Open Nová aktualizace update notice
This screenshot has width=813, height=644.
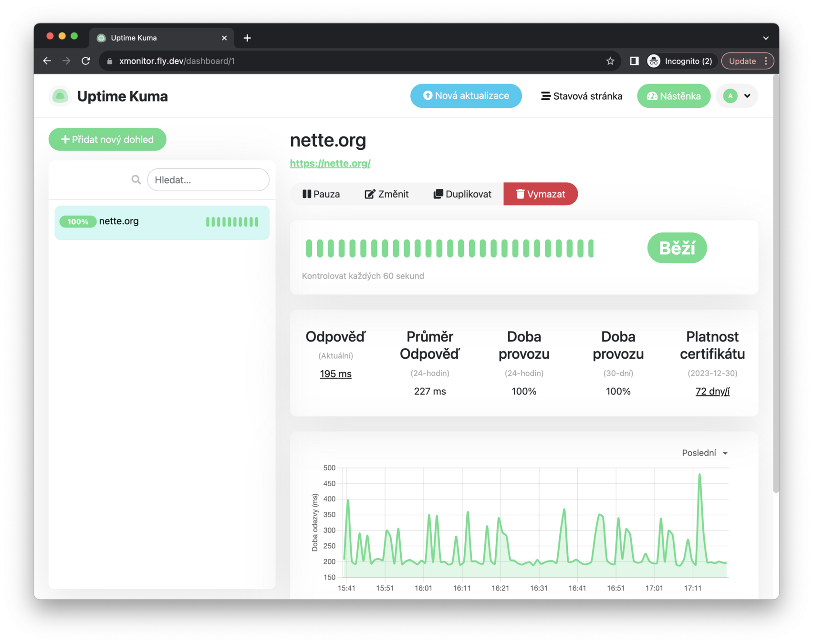[x=466, y=96]
